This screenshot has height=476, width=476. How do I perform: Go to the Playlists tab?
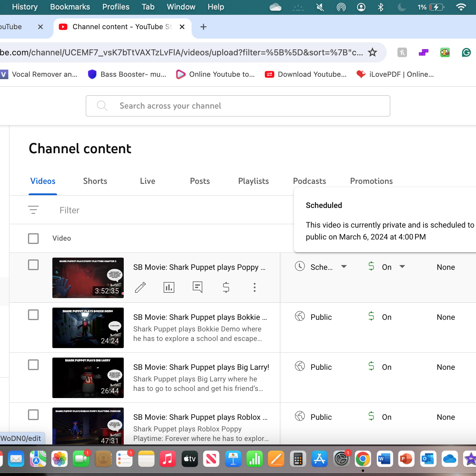click(x=253, y=181)
